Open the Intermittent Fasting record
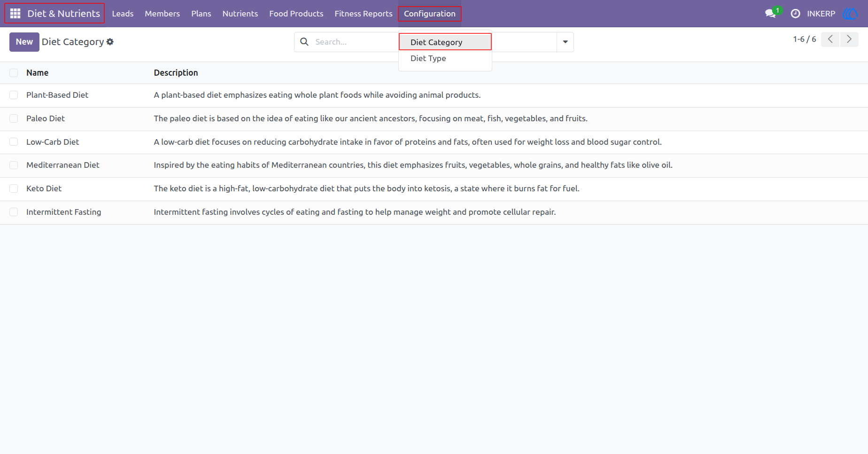This screenshot has width=868, height=454. (64, 212)
